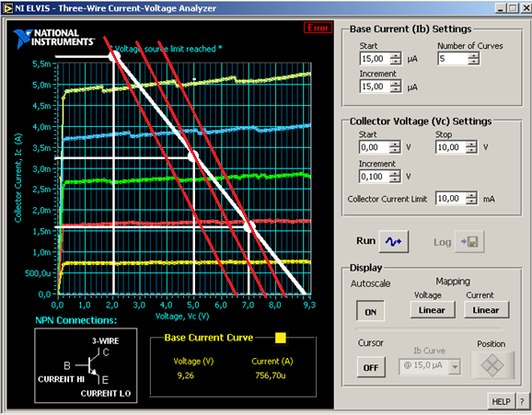The image size is (532, 415).
Task: Click the LabVIEW icon in title bar
Action: (7, 8)
